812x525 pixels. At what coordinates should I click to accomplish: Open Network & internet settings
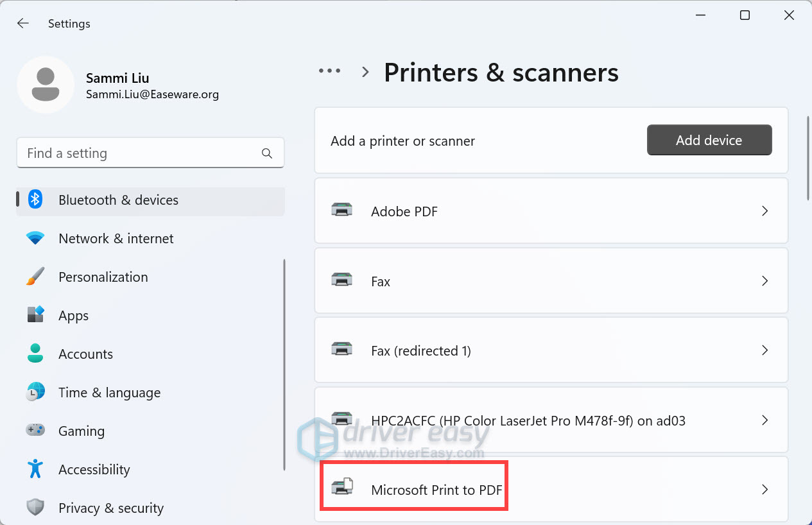tap(116, 238)
